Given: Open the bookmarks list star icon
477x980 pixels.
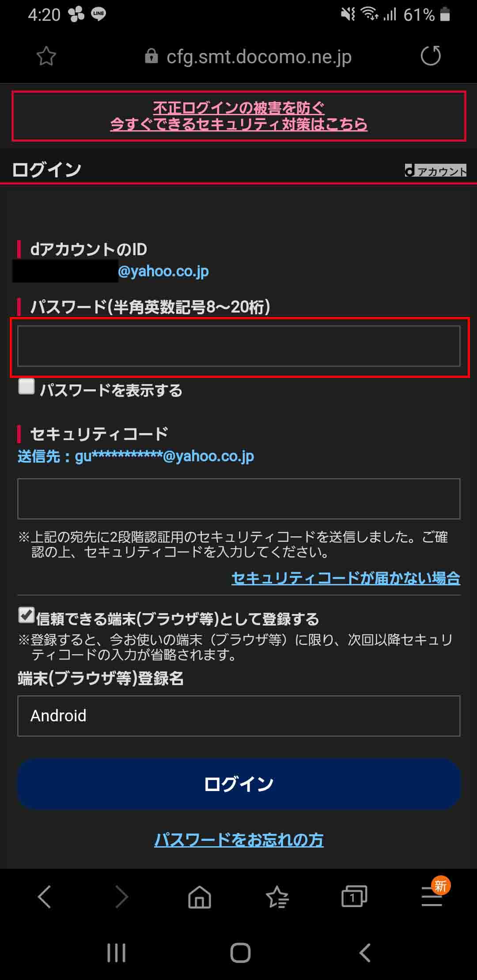Looking at the screenshot, I should [x=277, y=897].
